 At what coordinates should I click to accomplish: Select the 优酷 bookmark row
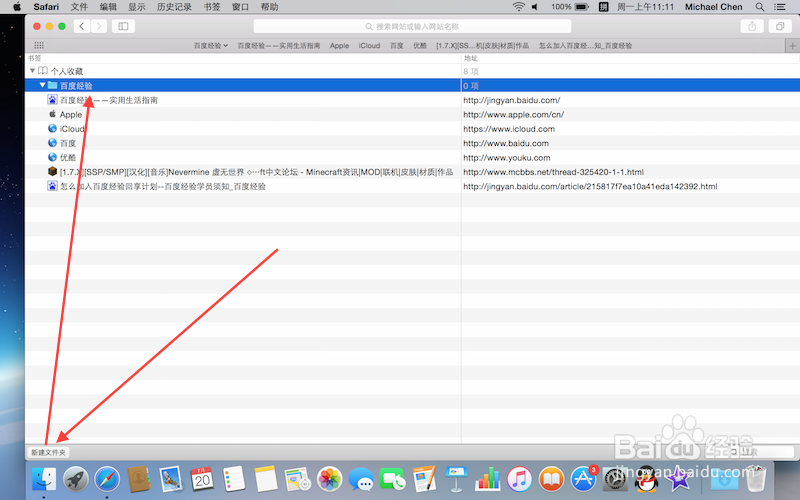412,157
